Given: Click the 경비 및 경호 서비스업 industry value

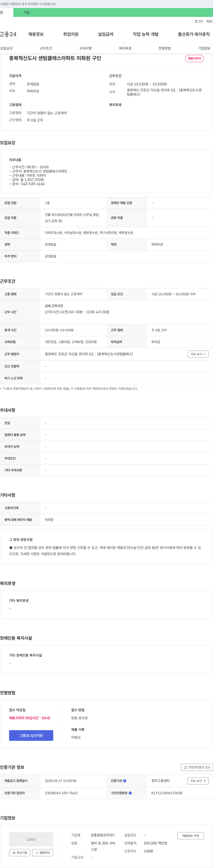Looking at the screenshot, I should pos(103,846).
